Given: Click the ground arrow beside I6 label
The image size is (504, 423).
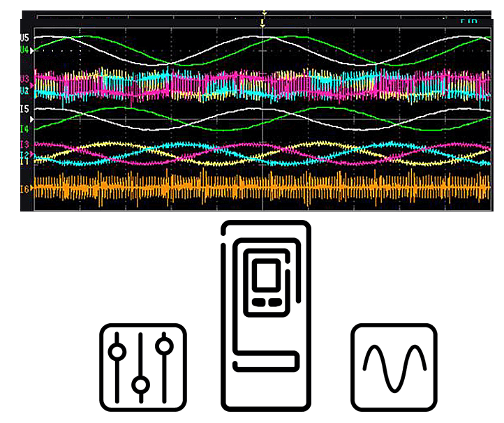Looking at the screenshot, I should (x=33, y=189).
